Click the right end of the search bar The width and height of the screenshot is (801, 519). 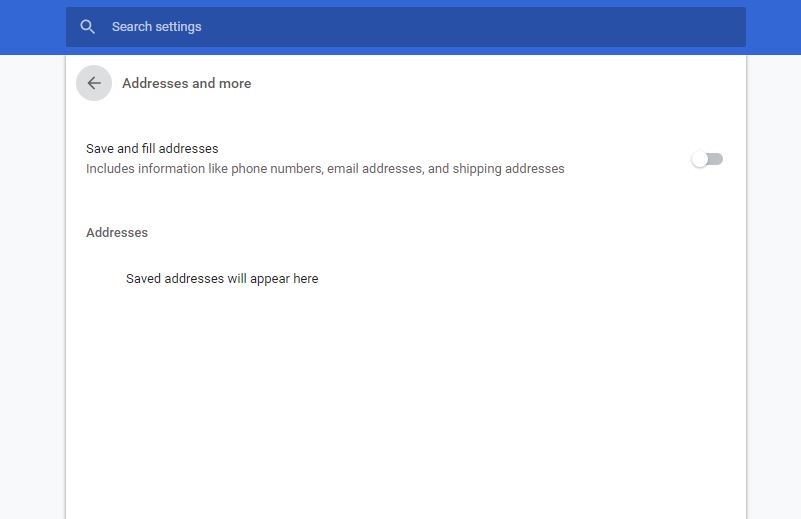coord(720,27)
